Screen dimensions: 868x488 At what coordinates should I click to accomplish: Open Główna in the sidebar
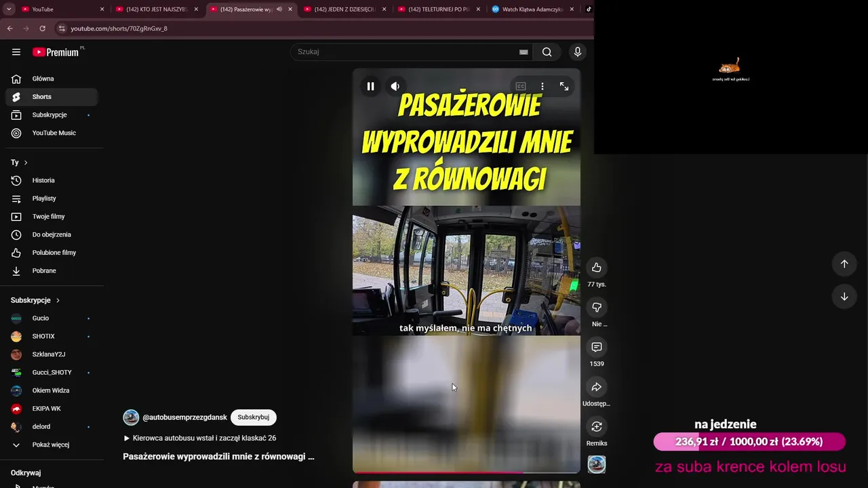(x=52, y=79)
